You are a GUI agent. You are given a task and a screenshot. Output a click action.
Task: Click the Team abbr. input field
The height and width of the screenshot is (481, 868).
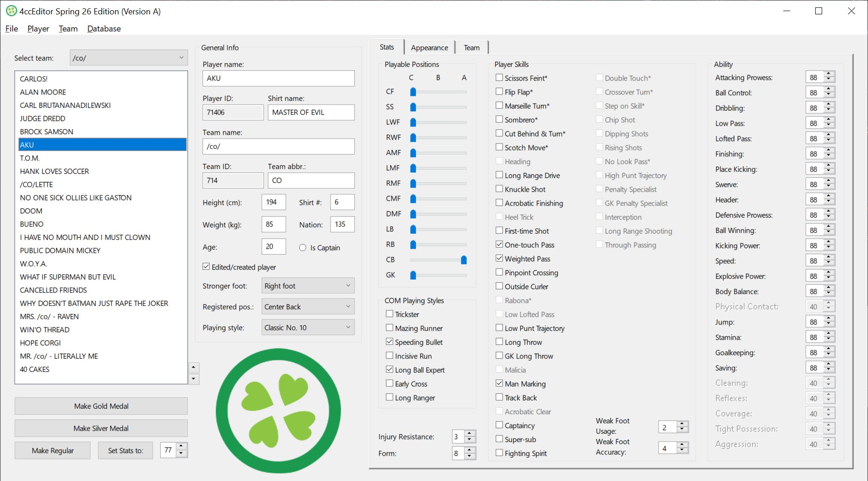point(311,180)
